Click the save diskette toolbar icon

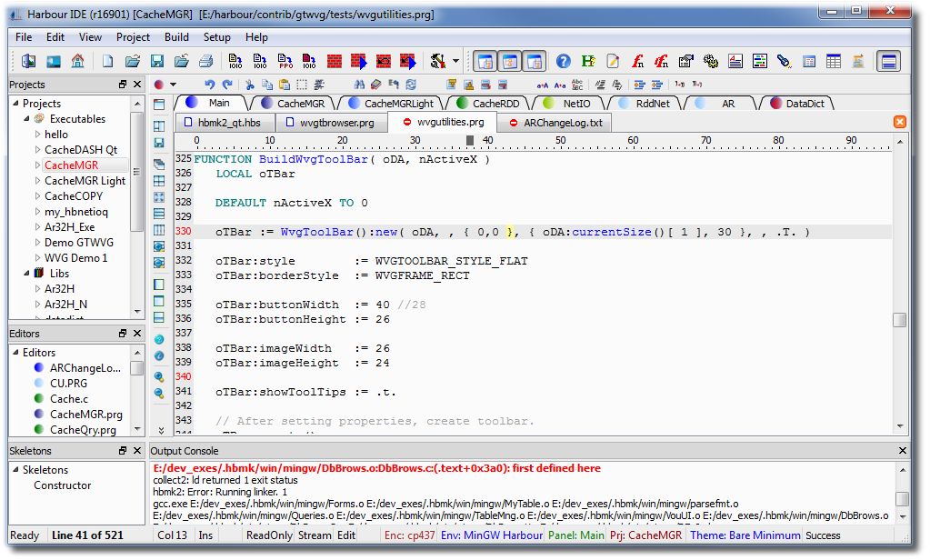(156, 62)
